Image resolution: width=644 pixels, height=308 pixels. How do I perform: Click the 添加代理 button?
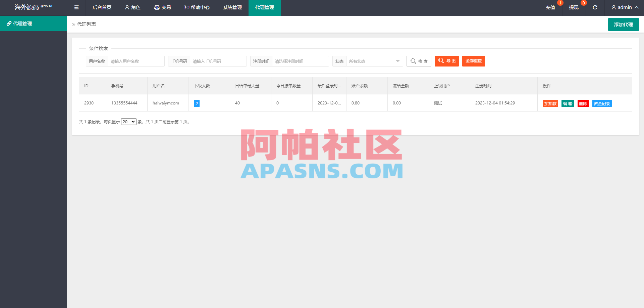pyautogui.click(x=623, y=24)
